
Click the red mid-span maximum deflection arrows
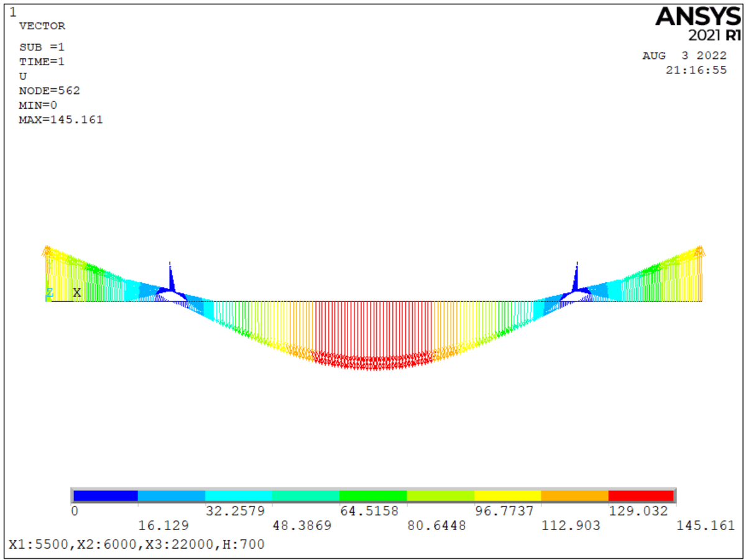point(373,362)
